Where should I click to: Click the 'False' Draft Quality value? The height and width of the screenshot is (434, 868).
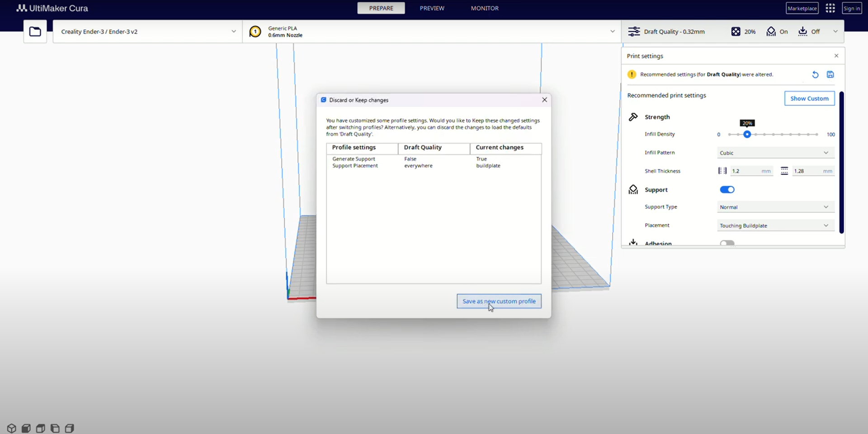[410, 159]
